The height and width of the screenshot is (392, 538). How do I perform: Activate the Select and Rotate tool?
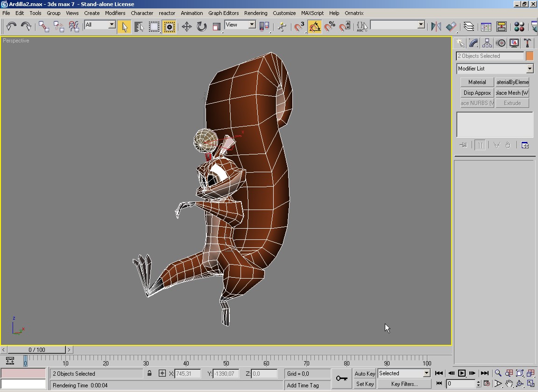202,27
